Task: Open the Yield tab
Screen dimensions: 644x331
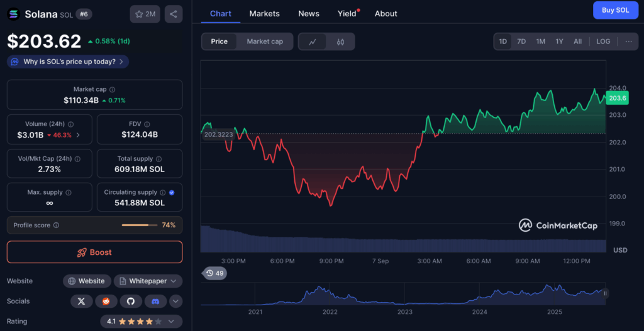Action: point(348,14)
